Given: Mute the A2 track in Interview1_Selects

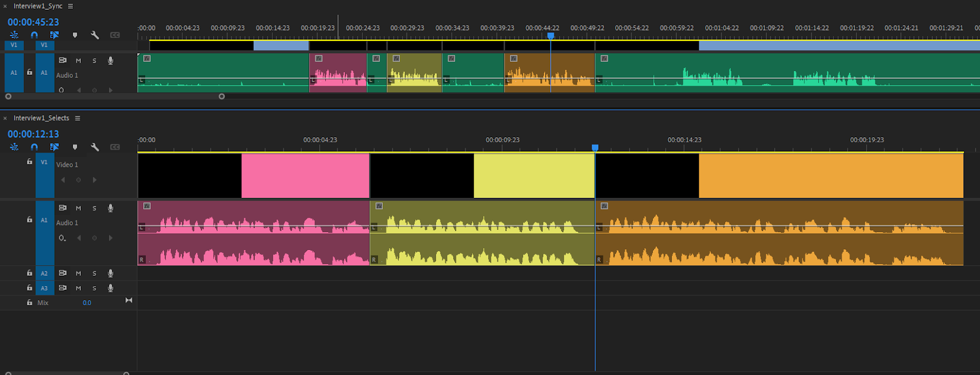Looking at the screenshot, I should (78, 273).
